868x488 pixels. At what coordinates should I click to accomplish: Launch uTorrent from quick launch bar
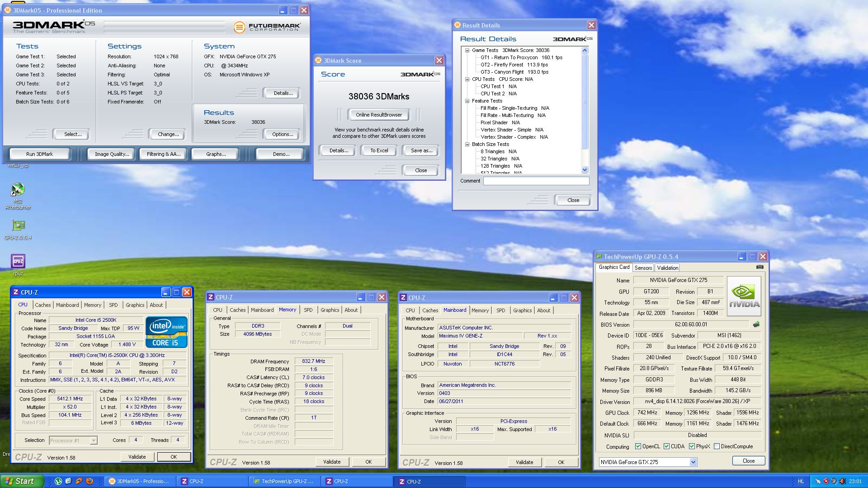point(58,481)
